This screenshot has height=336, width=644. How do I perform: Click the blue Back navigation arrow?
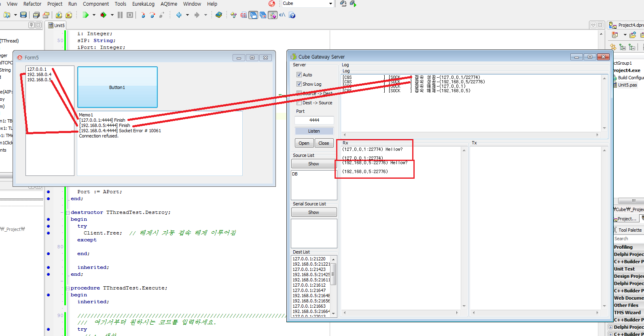pos(179,15)
